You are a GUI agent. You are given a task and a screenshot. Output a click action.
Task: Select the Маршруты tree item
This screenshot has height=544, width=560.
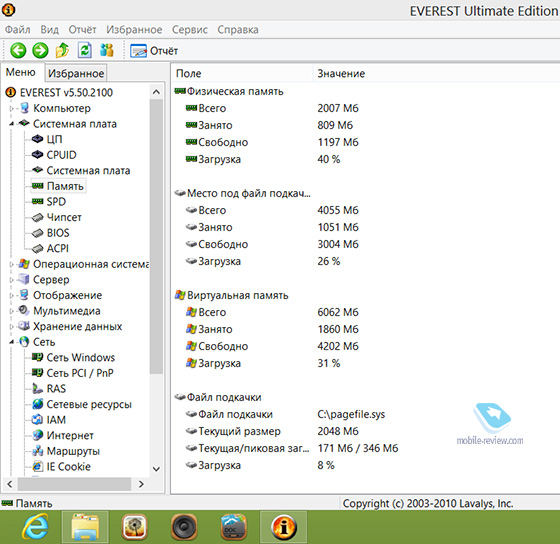coord(66,451)
